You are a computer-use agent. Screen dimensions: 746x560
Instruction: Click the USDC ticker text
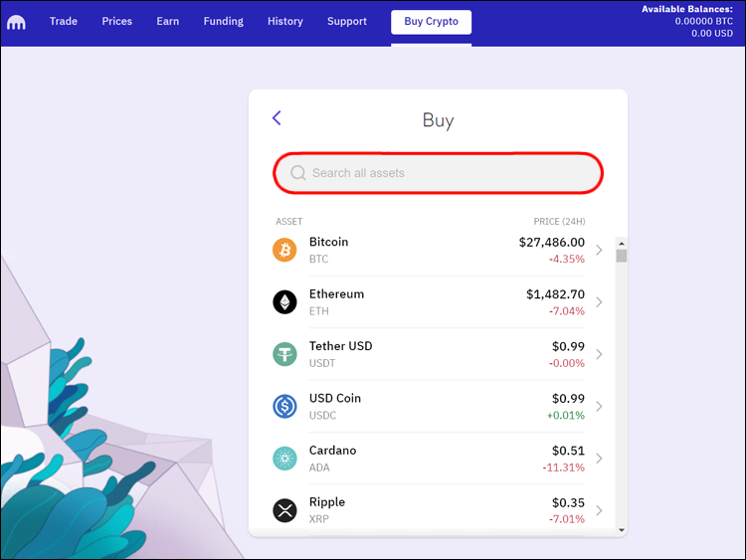pyautogui.click(x=322, y=416)
